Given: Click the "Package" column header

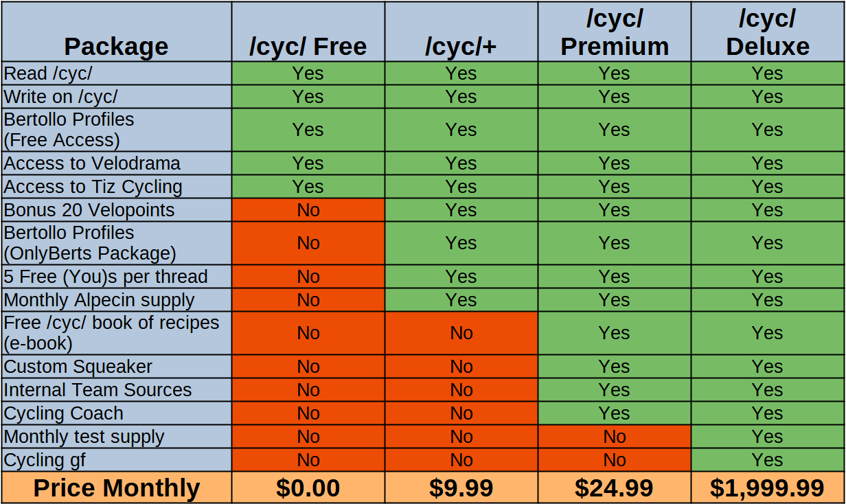Looking at the screenshot, I should [116, 47].
